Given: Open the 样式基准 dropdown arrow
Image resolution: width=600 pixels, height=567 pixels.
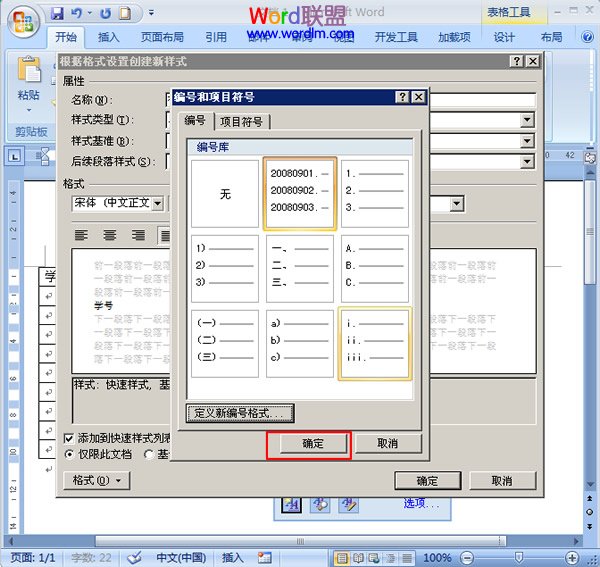Looking at the screenshot, I should pos(527,141).
